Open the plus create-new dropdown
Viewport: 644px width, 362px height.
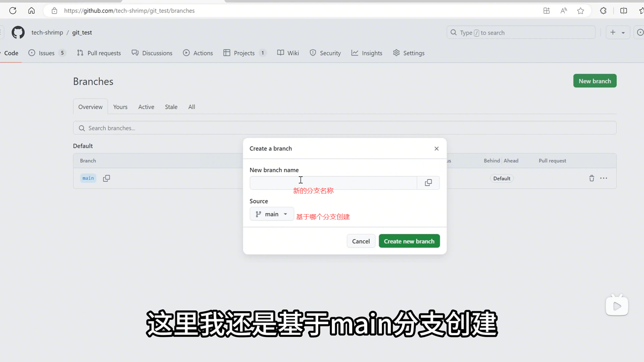coord(618,33)
